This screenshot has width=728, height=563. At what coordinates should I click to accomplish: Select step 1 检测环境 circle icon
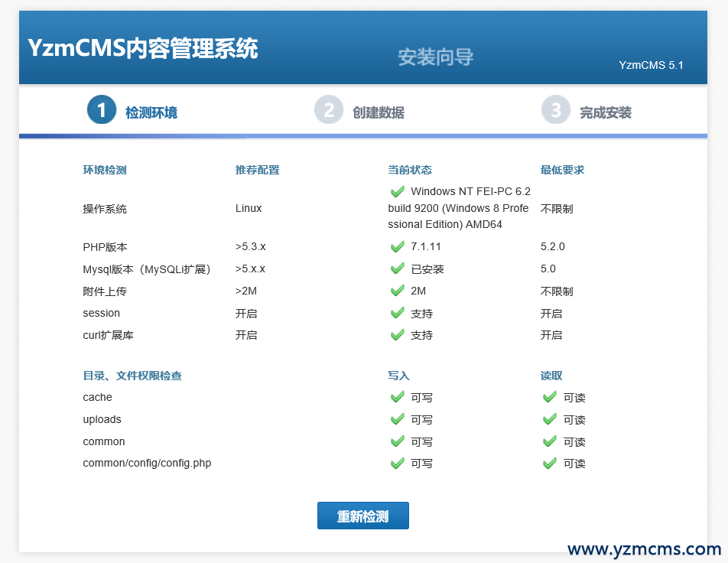click(x=102, y=109)
